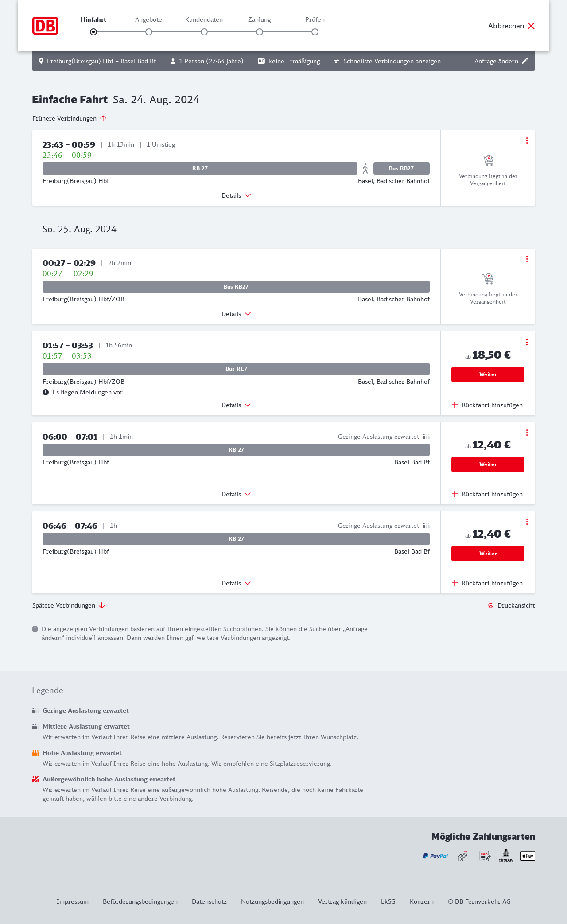This screenshot has height=924, width=567.
Task: Click the Anfrage ändern pencil icon
Action: tap(525, 61)
